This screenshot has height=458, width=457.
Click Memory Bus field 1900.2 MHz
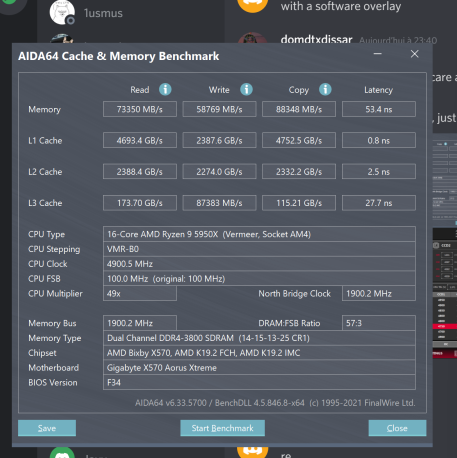(140, 323)
